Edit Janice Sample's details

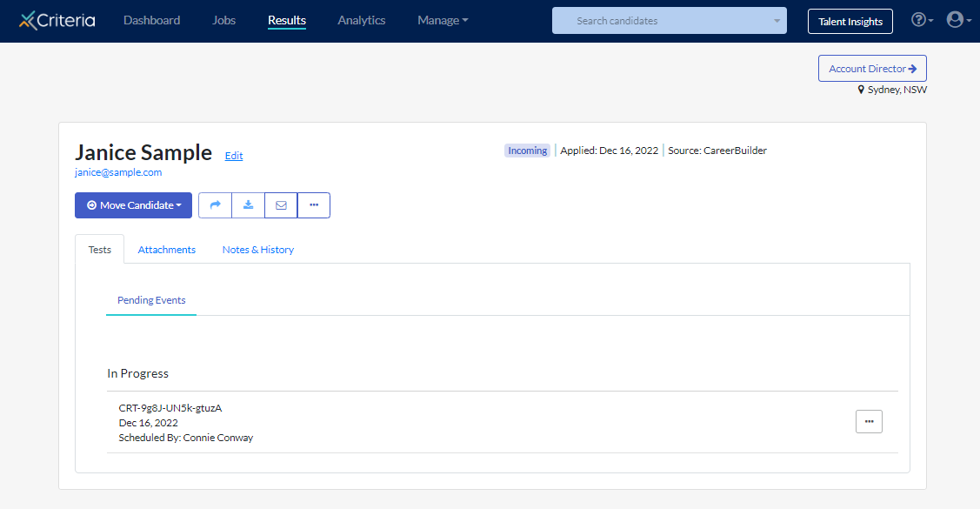pos(234,156)
